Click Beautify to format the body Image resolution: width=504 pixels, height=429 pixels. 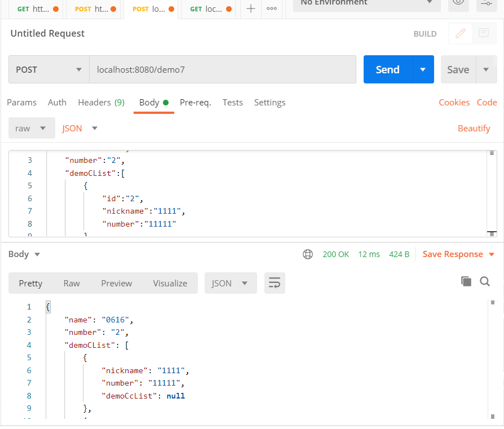click(474, 128)
